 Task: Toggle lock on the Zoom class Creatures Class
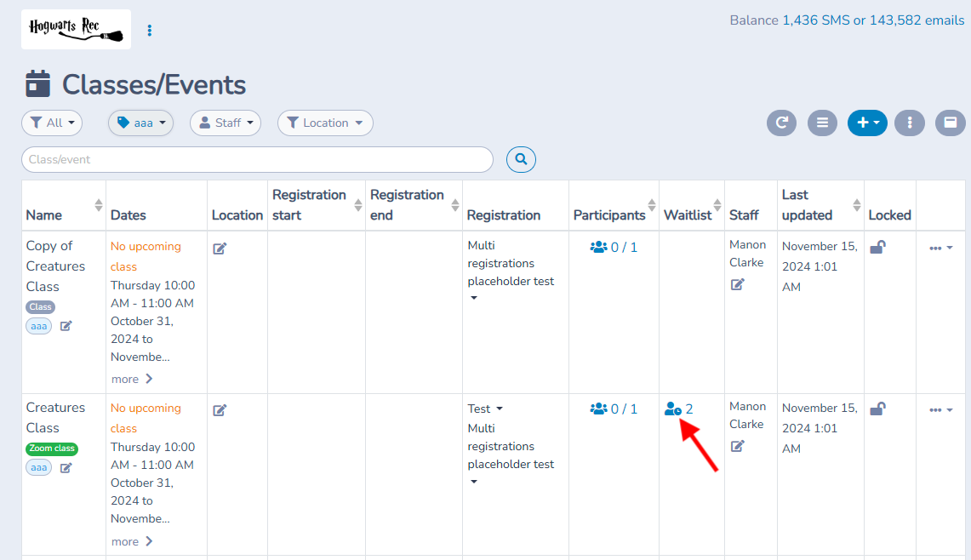tap(877, 409)
